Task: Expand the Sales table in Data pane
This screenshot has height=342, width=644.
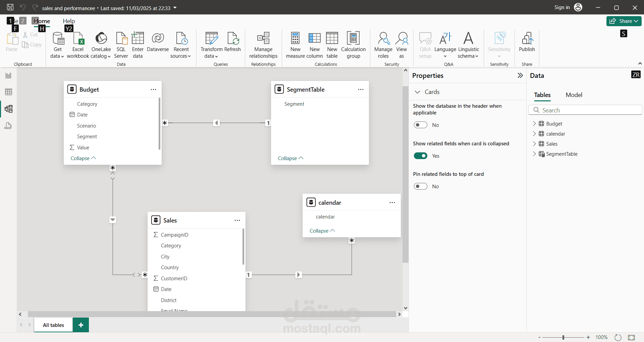Action: 534,144
